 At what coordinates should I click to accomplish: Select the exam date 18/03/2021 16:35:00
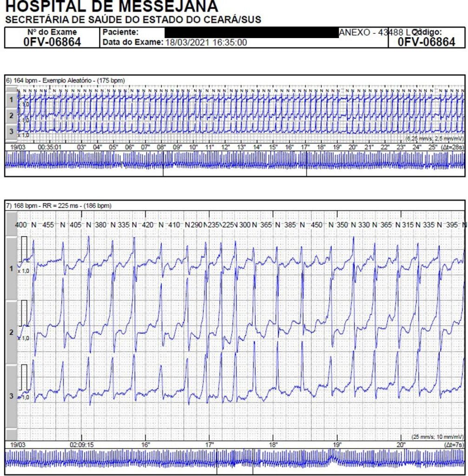coord(206,42)
